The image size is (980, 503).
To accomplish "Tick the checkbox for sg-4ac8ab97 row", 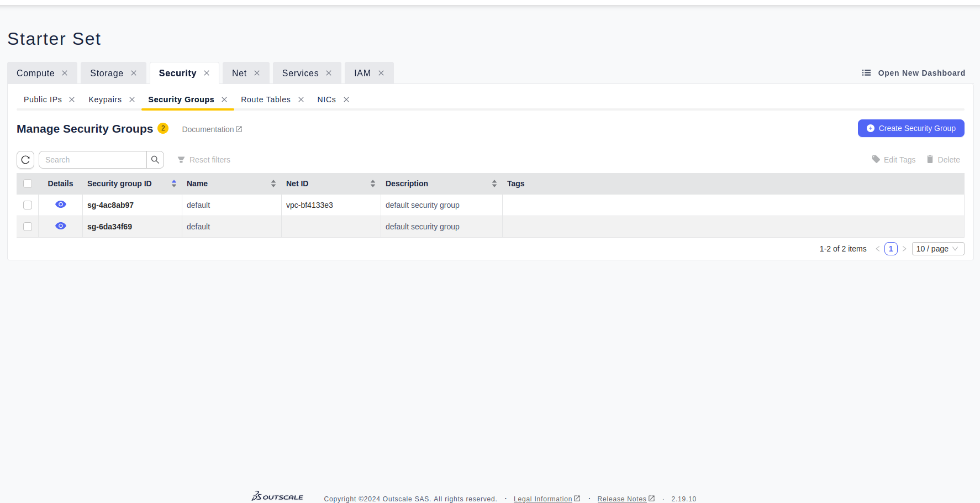I will point(28,205).
